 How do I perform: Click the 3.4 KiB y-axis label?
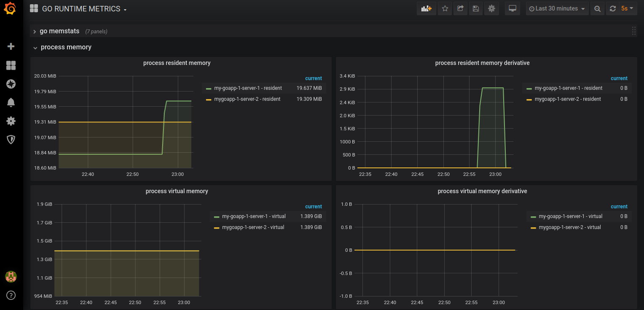[347, 76]
